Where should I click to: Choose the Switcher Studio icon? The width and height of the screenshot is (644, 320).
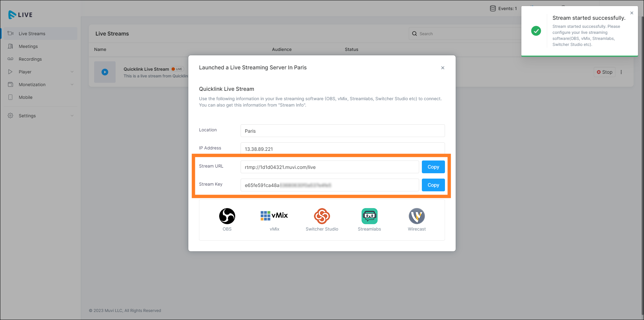tap(322, 216)
